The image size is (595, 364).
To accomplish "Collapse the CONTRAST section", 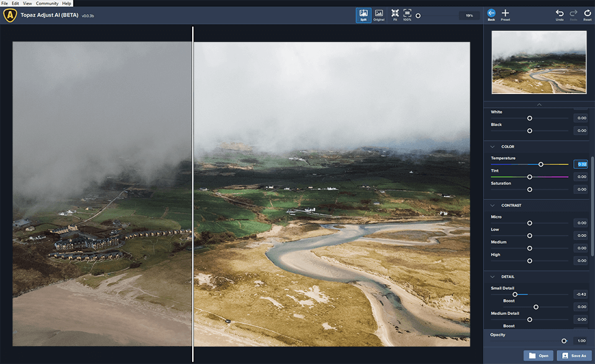I will point(493,205).
